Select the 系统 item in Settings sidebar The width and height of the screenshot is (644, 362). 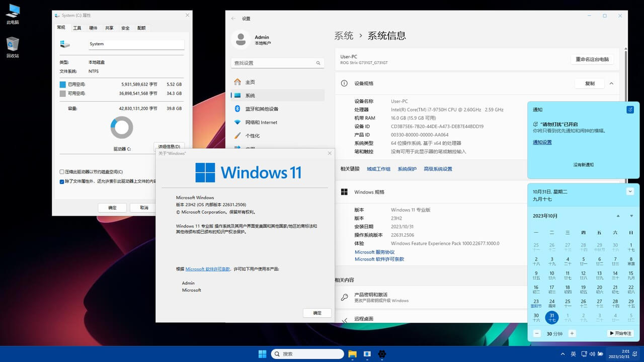point(278,96)
